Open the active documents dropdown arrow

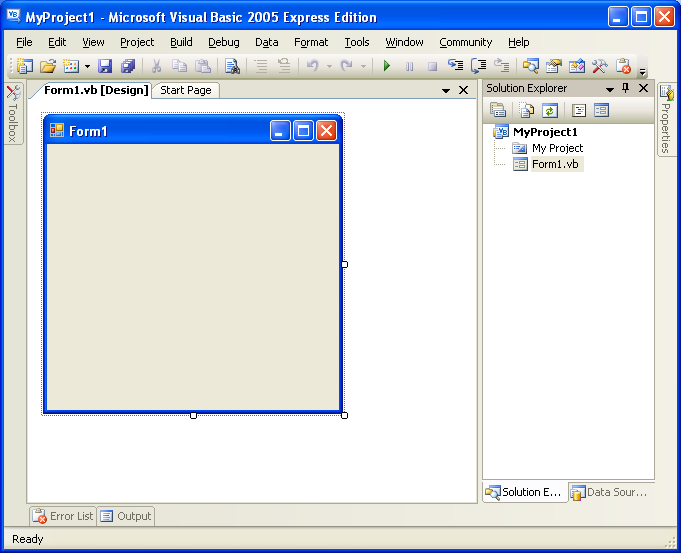(x=446, y=90)
